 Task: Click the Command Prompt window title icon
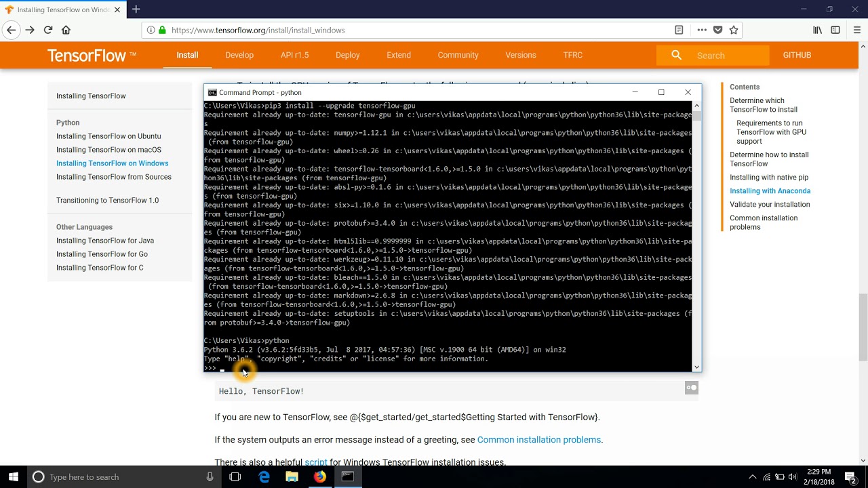click(x=212, y=92)
